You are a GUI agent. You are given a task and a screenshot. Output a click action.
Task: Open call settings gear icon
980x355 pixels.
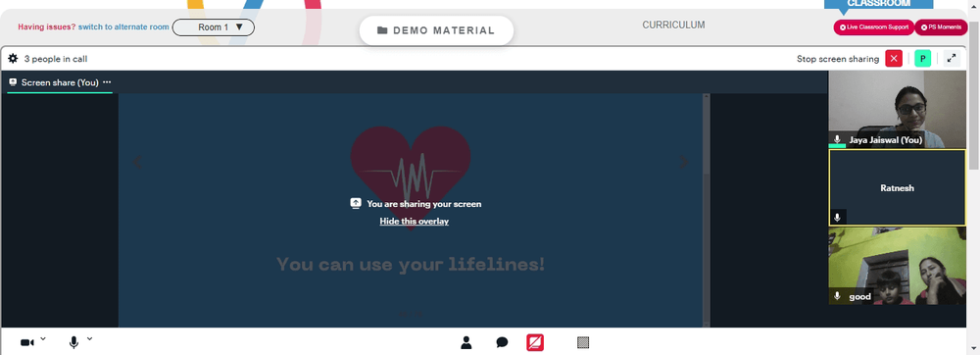[x=13, y=59]
